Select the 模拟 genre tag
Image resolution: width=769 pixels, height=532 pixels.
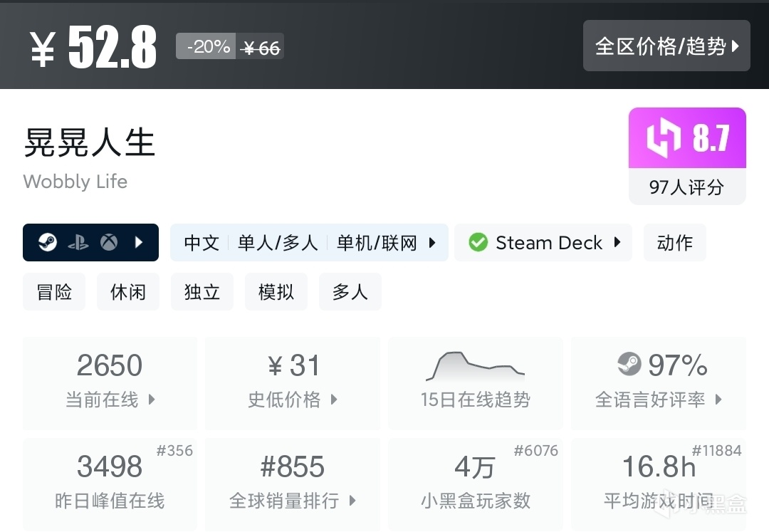coord(276,292)
